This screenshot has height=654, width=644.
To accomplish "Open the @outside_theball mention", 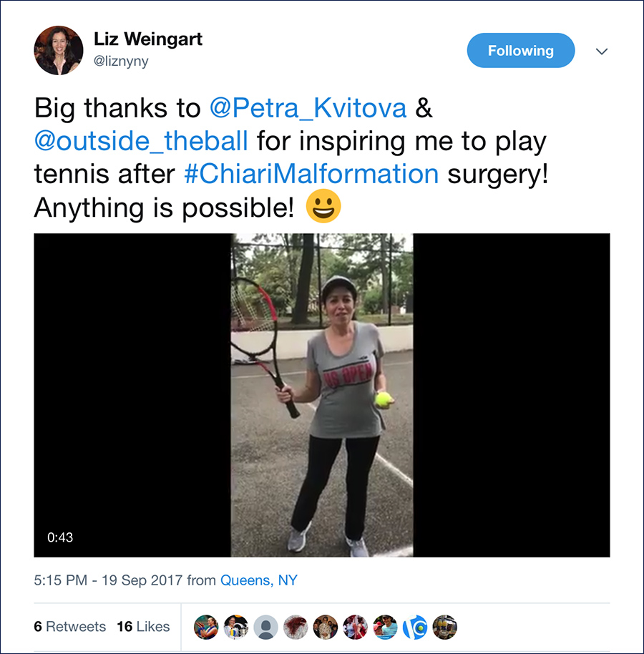I will click(x=141, y=141).
